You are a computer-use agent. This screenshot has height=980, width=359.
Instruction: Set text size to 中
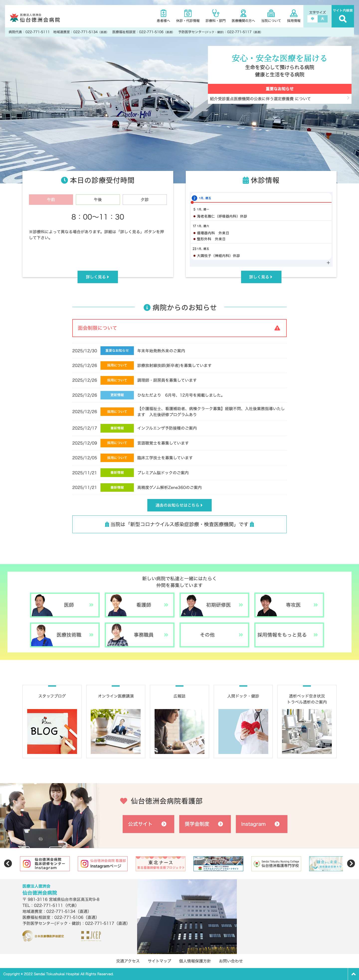tap(313, 19)
